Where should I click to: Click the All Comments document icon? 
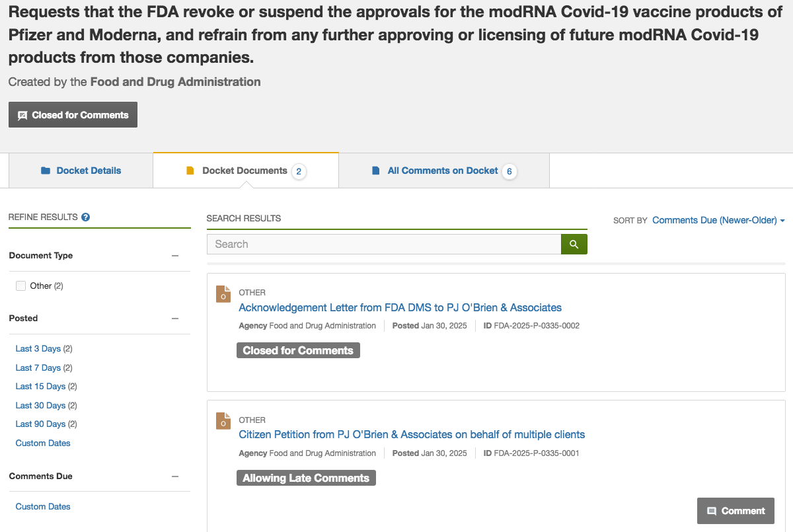[376, 171]
